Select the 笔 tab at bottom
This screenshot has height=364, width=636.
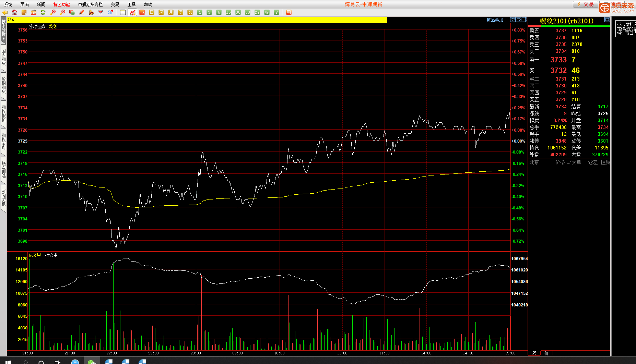(x=534, y=353)
